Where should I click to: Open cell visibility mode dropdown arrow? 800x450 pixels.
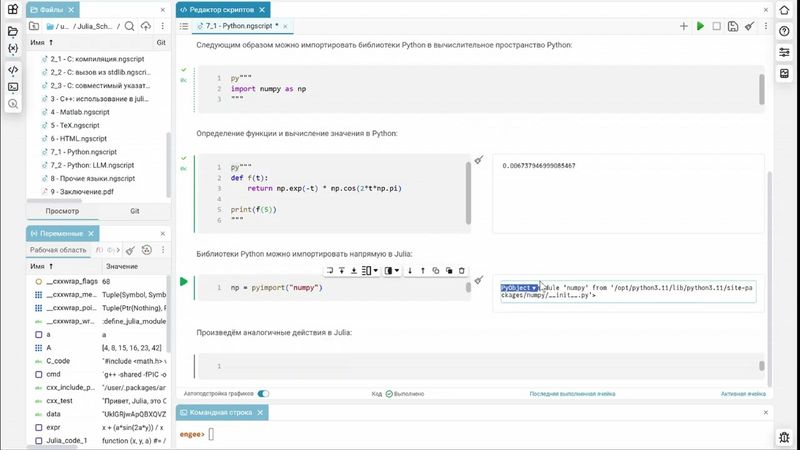(x=397, y=270)
